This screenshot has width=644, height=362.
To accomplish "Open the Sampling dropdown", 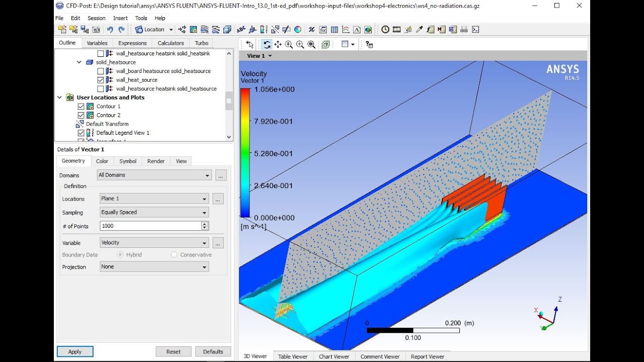I will point(154,212).
